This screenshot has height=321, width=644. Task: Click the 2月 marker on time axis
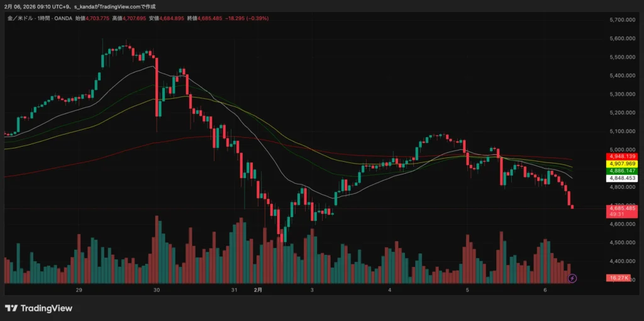click(258, 290)
